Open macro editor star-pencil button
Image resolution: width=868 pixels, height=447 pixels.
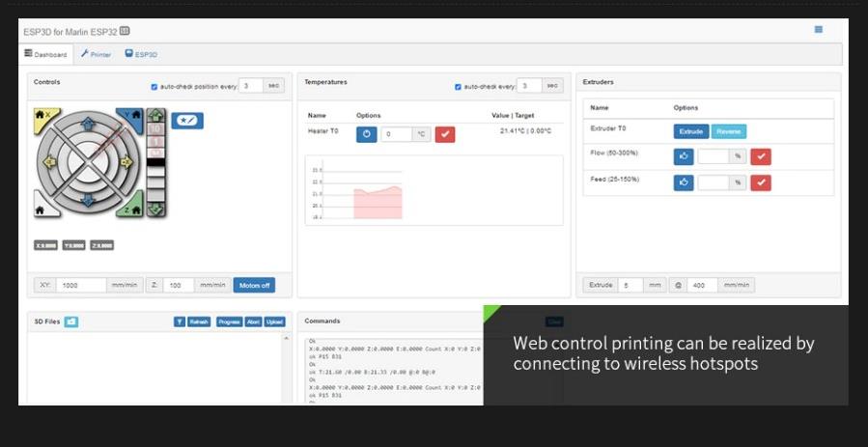187,121
